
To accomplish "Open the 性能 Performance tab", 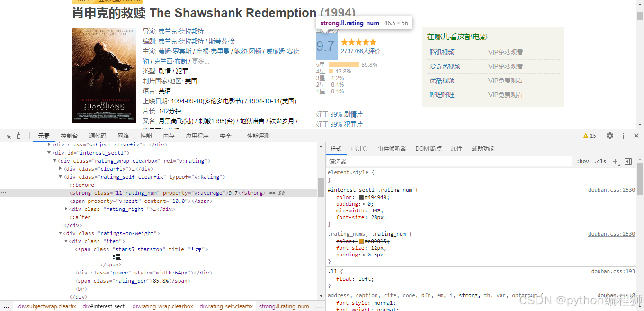I will (146, 136).
